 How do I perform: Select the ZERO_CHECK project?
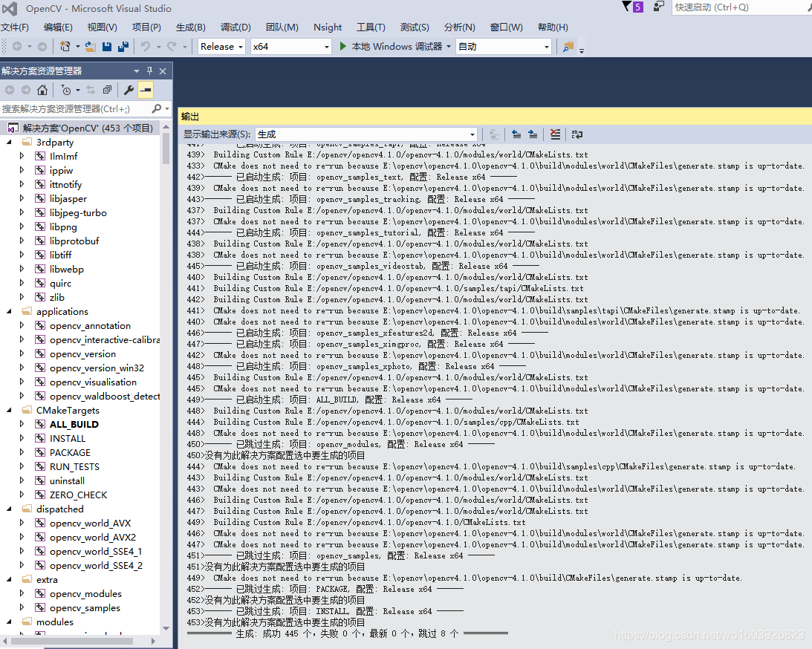pyautogui.click(x=78, y=495)
